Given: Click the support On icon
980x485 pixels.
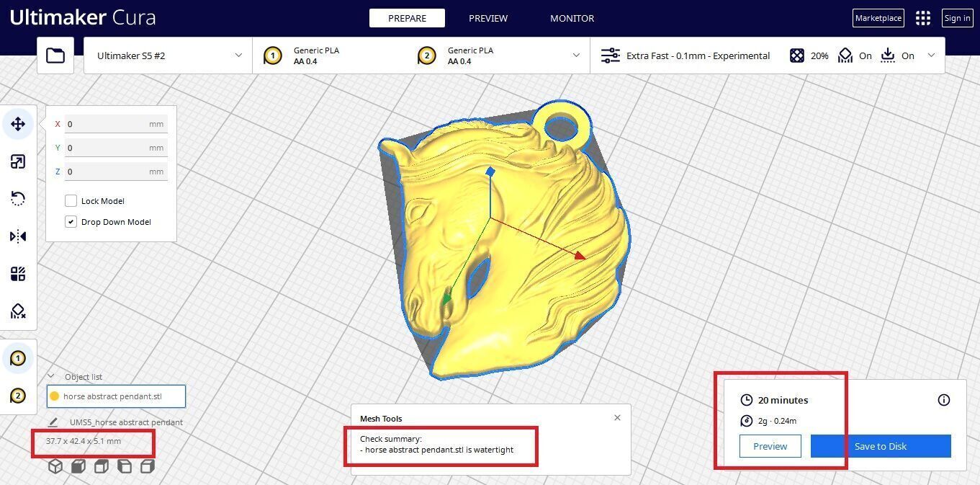Looking at the screenshot, I should [845, 55].
